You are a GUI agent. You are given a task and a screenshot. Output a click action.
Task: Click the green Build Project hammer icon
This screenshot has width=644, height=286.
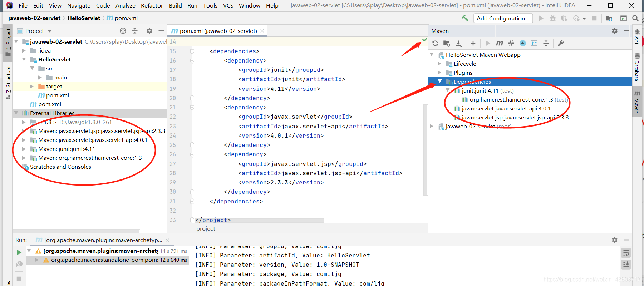(x=465, y=18)
